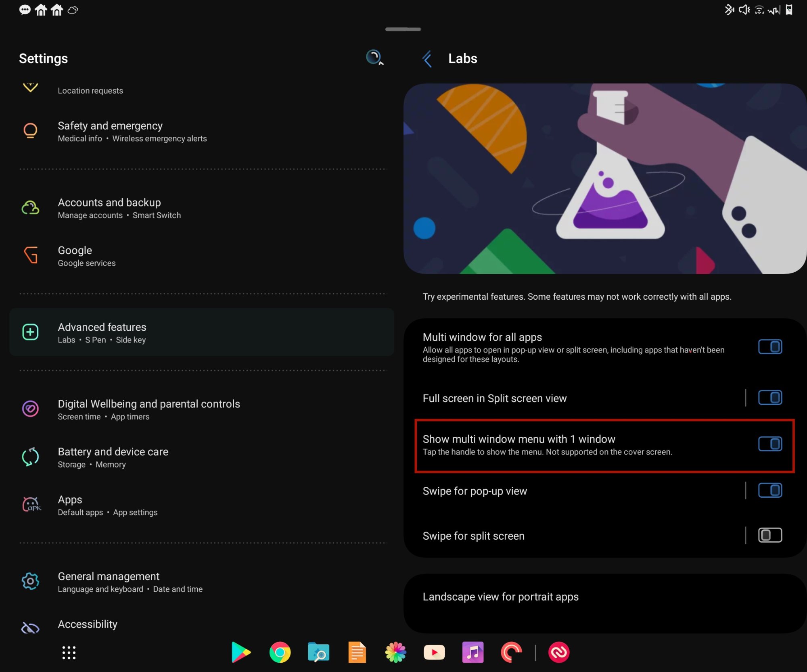Open the colorful flower Gallery app
807x672 pixels.
coord(396,652)
